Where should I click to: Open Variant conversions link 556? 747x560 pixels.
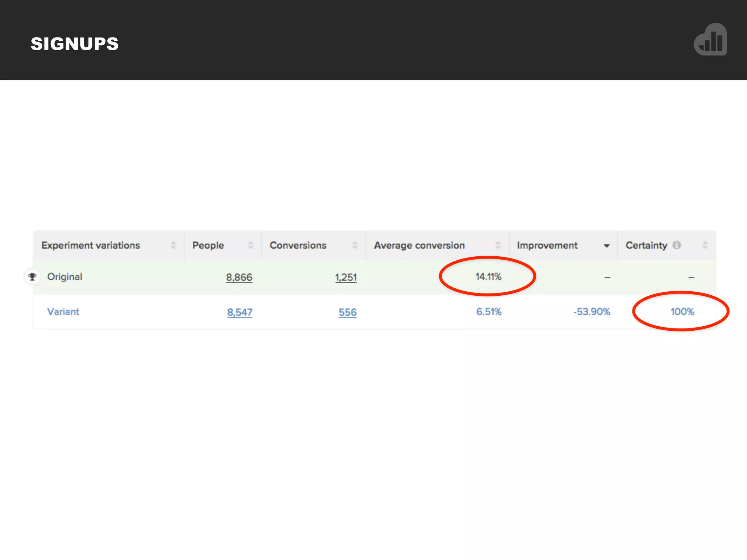[348, 312]
